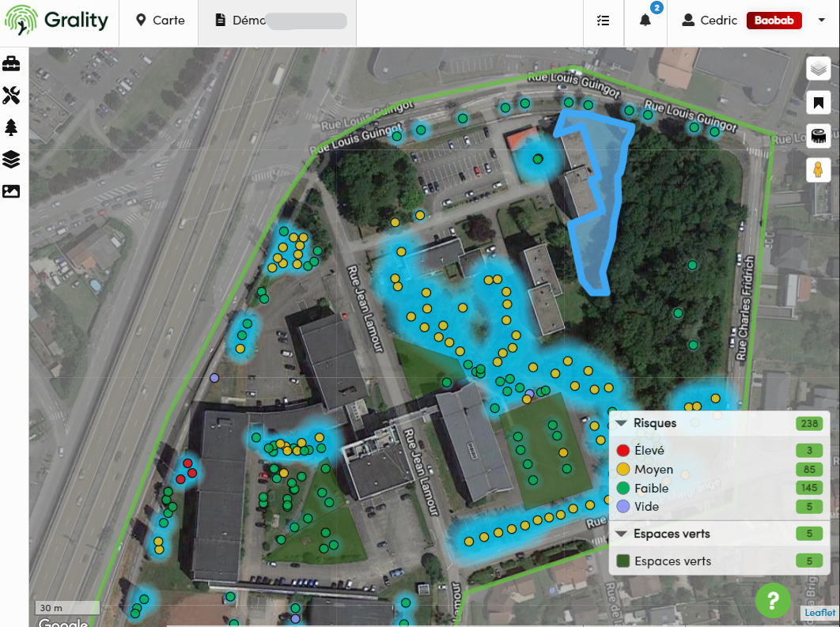Click the Vide legend label
Screen dimensions: 840x627
tap(646, 507)
